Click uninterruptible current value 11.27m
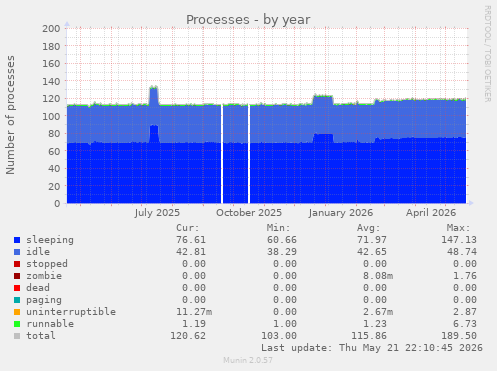 (194, 312)
